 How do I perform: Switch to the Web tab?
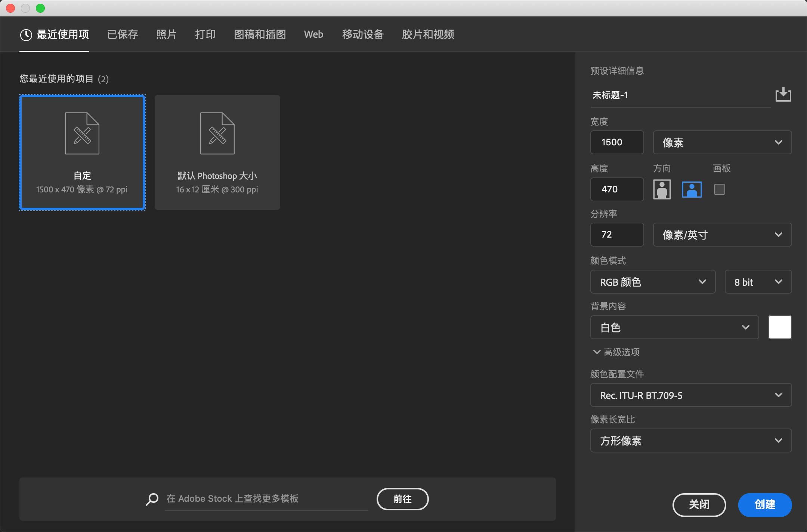point(313,34)
